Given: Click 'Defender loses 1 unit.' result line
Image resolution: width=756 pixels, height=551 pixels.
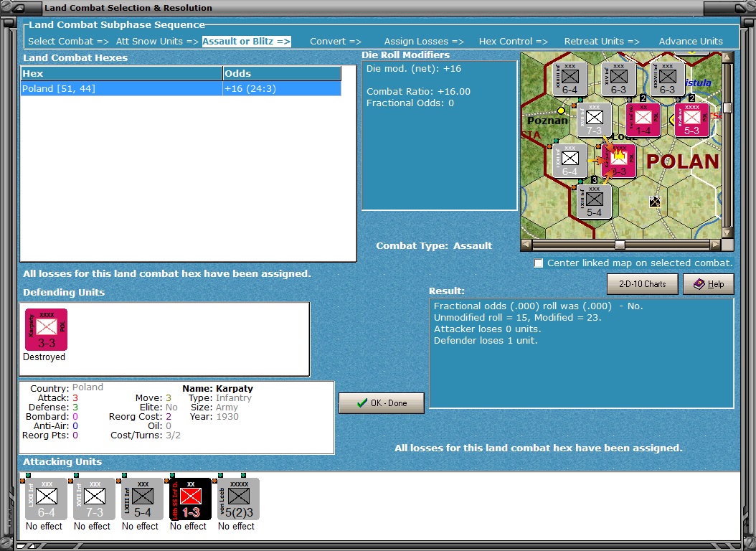Looking at the screenshot, I should (x=486, y=340).
